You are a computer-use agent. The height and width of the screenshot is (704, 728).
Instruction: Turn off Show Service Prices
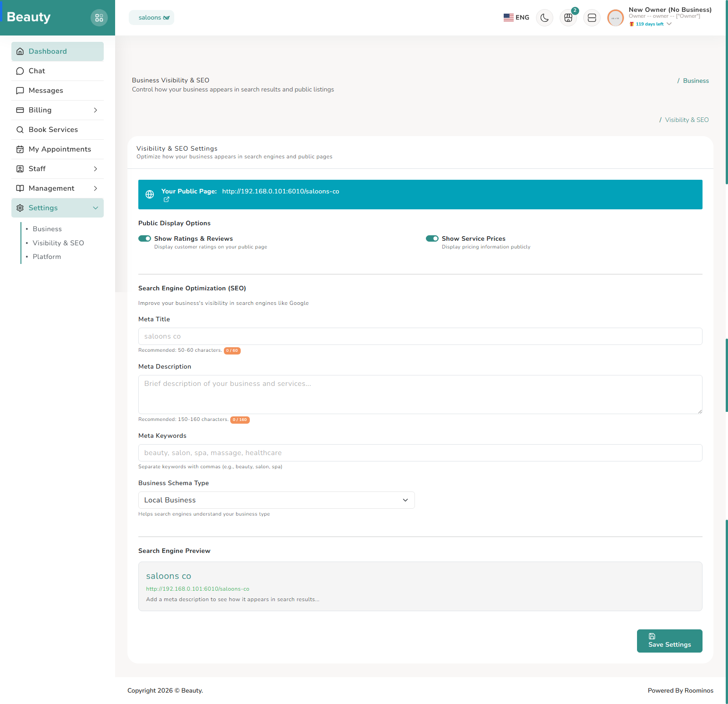click(432, 238)
